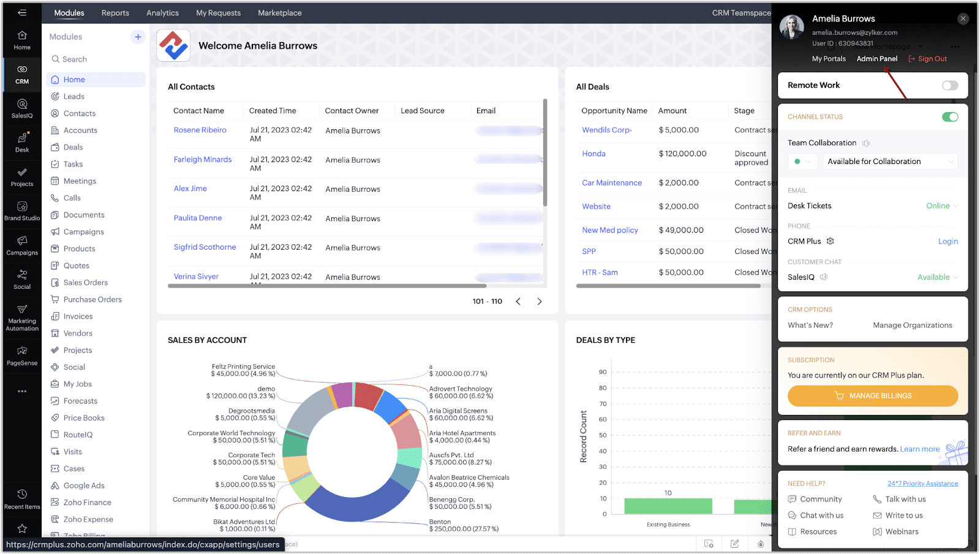
Task: Add a new module using the plus icon
Action: 137,37
